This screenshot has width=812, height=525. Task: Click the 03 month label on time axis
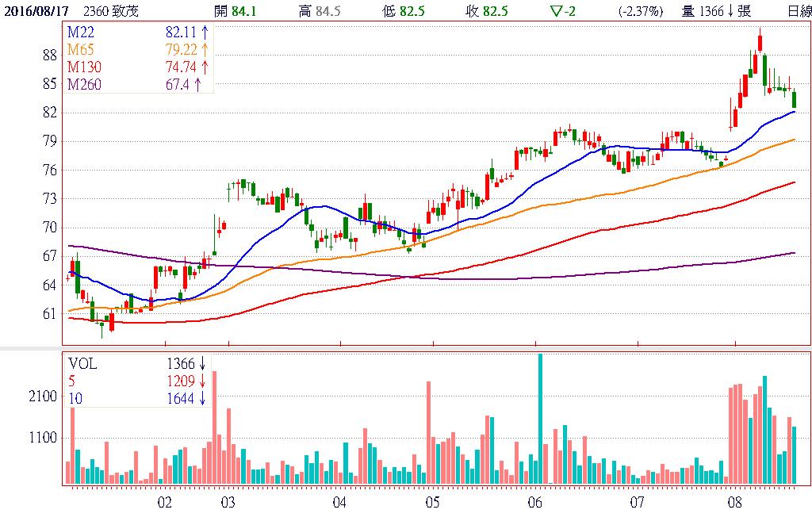coord(228,503)
